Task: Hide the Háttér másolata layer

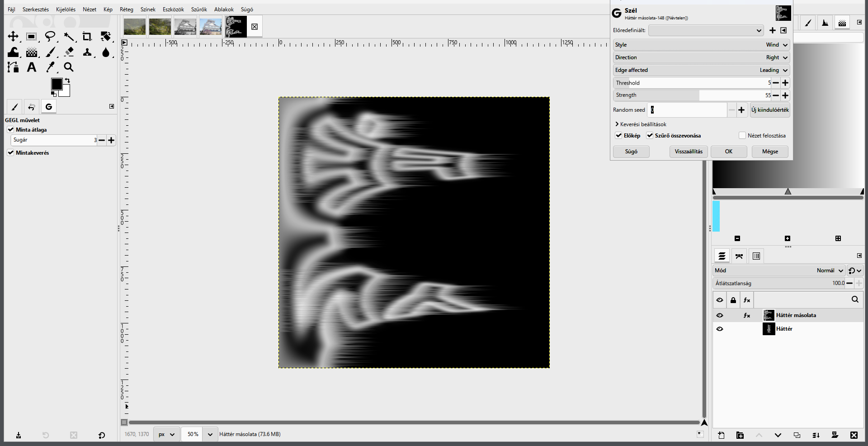Action: coord(720,315)
